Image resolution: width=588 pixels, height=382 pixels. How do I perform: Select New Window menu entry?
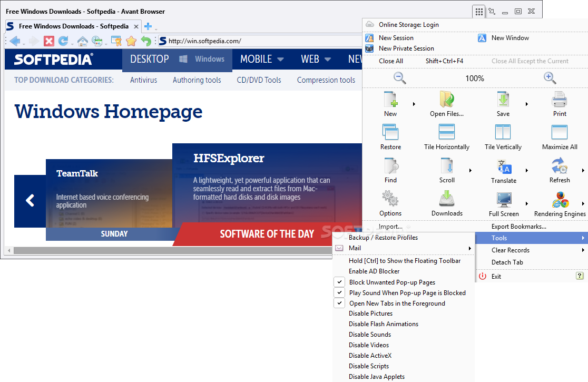[x=510, y=38]
